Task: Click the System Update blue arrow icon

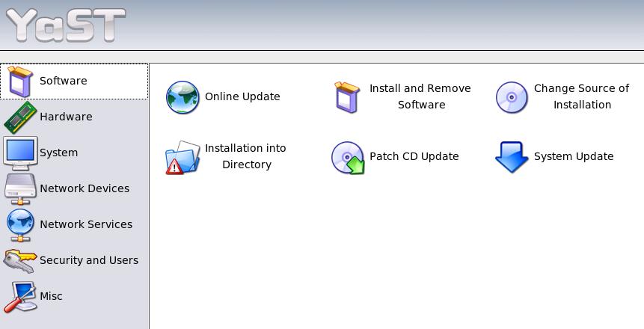Action: 512,157
